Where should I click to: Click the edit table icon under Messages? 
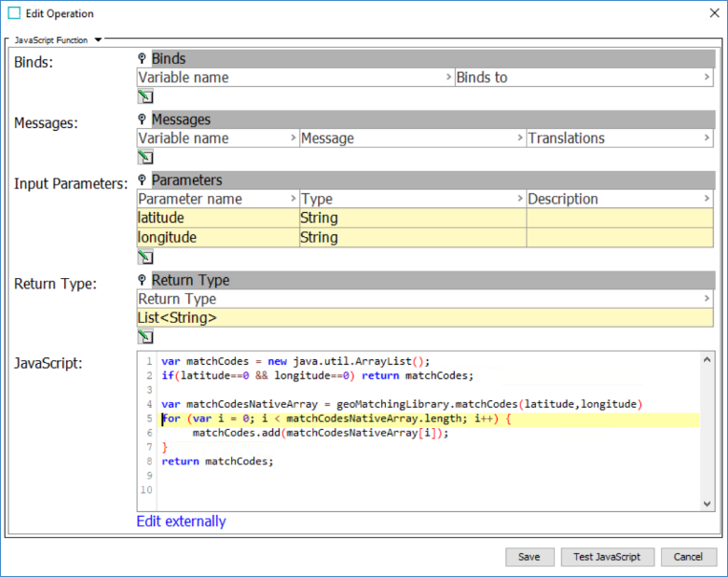145,157
